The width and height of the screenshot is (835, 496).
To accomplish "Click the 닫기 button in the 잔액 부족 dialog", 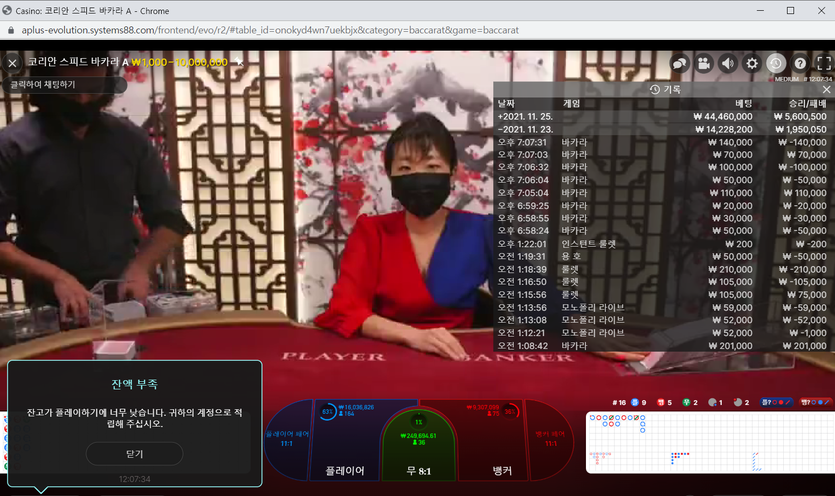I will click(134, 454).
